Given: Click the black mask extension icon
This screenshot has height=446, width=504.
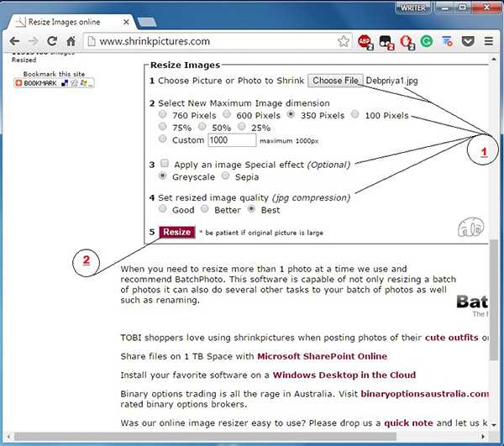Looking at the screenshot, I should 386,42.
